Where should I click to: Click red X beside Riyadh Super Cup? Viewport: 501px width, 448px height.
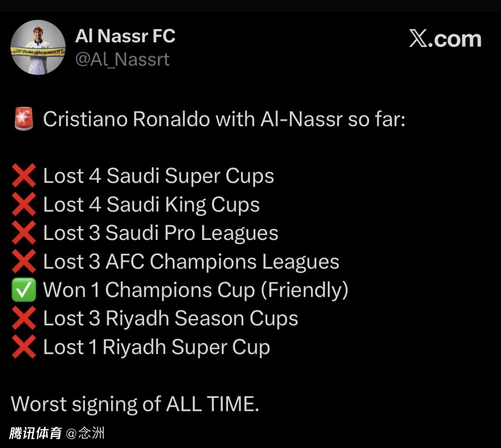(23, 347)
